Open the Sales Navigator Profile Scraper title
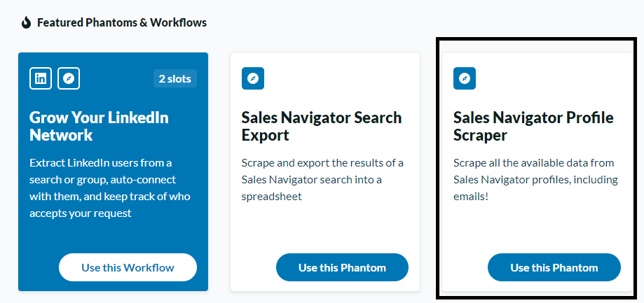 click(x=533, y=126)
